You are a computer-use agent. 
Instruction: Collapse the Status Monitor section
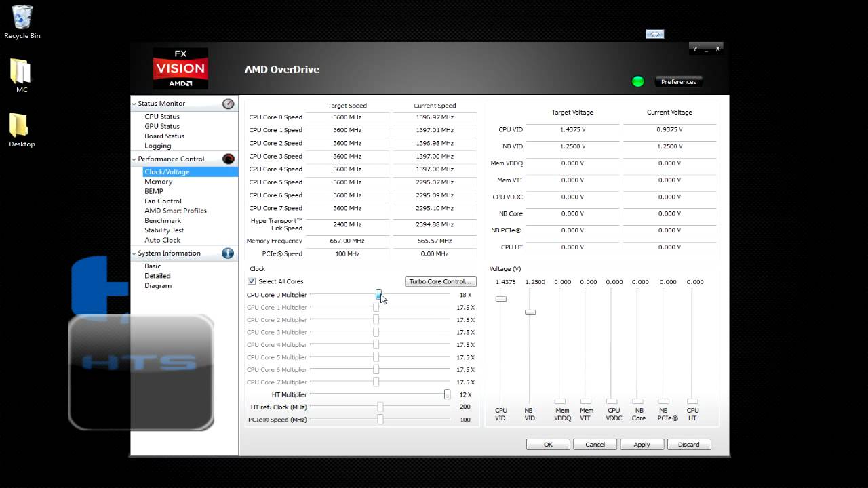click(x=134, y=104)
